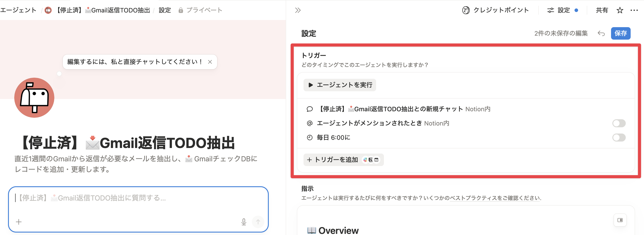644x235 pixels.
Task: Select the 設定 breadcrumb item
Action: (165, 10)
